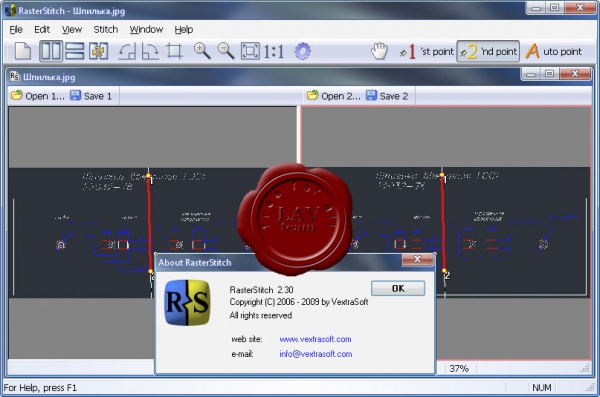Image resolution: width=600 pixels, height=397 pixels.
Task: Toggle the 2nd point tool
Action: tap(488, 51)
